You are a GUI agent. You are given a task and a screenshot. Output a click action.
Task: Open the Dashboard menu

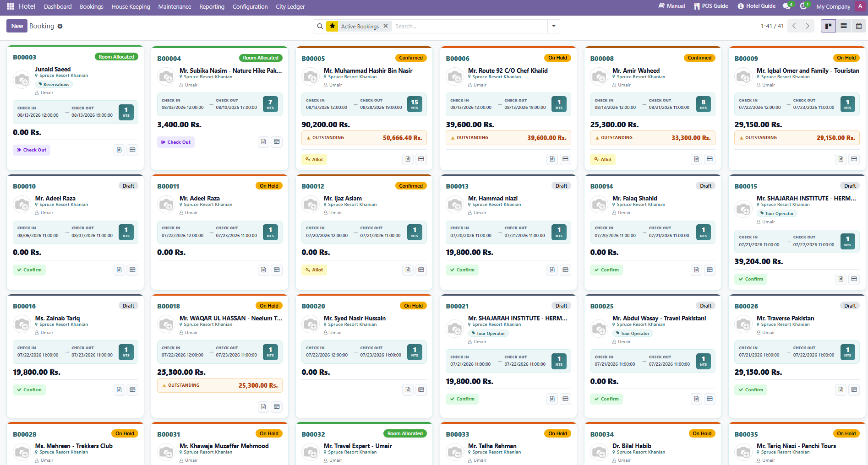point(58,6)
